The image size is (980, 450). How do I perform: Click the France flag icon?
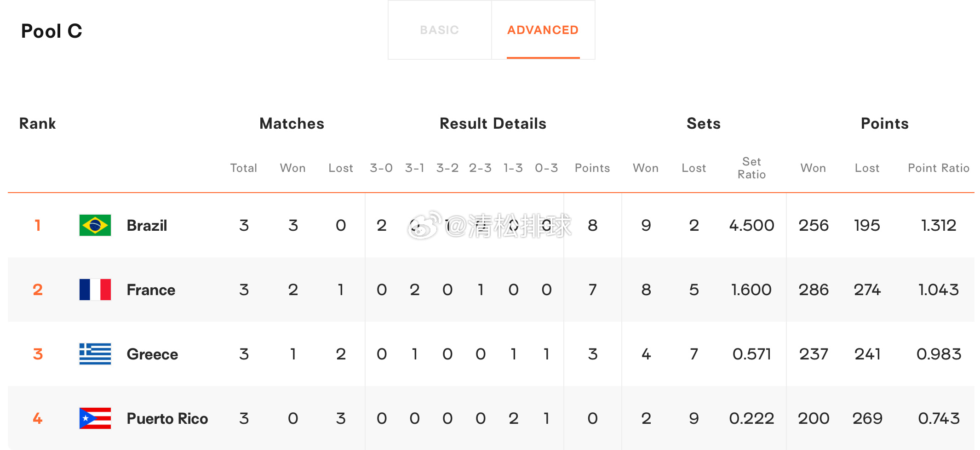tap(95, 290)
